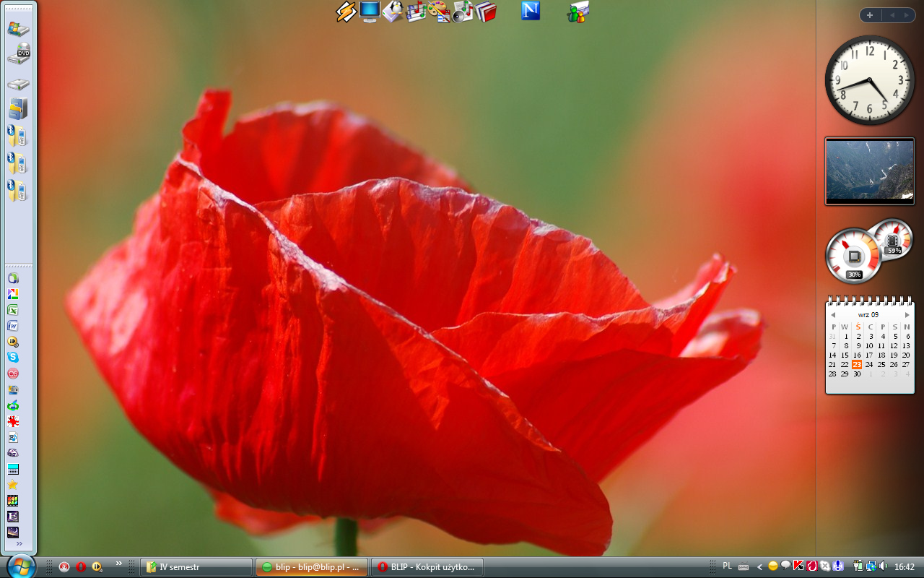Image resolution: width=924 pixels, height=578 pixels.
Task: Open Windows Live Messenger people icon
Action: pyautogui.click(x=578, y=12)
